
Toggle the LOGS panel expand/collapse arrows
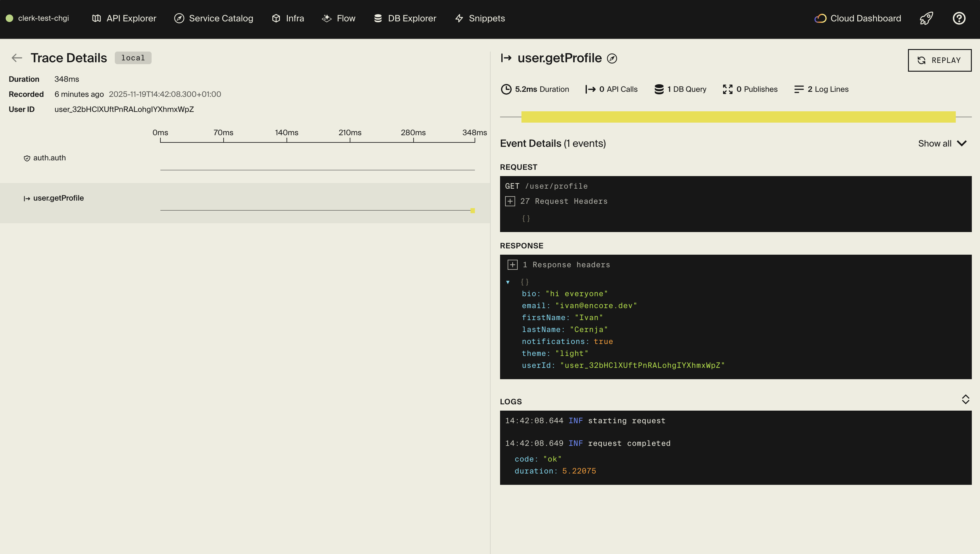click(965, 399)
